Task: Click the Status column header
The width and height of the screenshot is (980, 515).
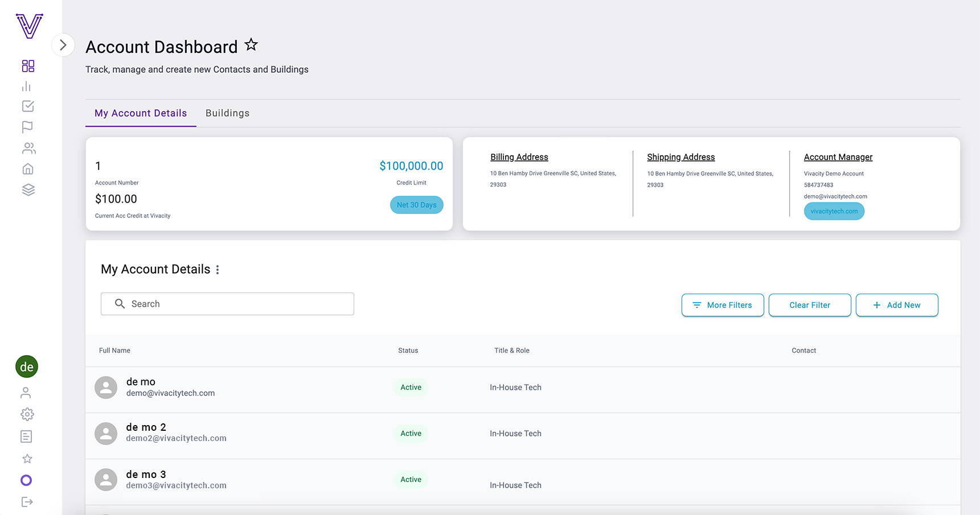Action: (x=408, y=351)
